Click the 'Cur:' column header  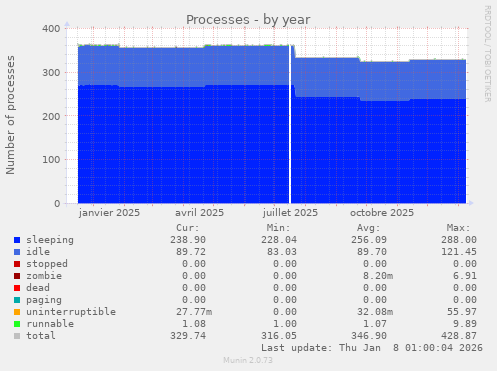(x=188, y=228)
